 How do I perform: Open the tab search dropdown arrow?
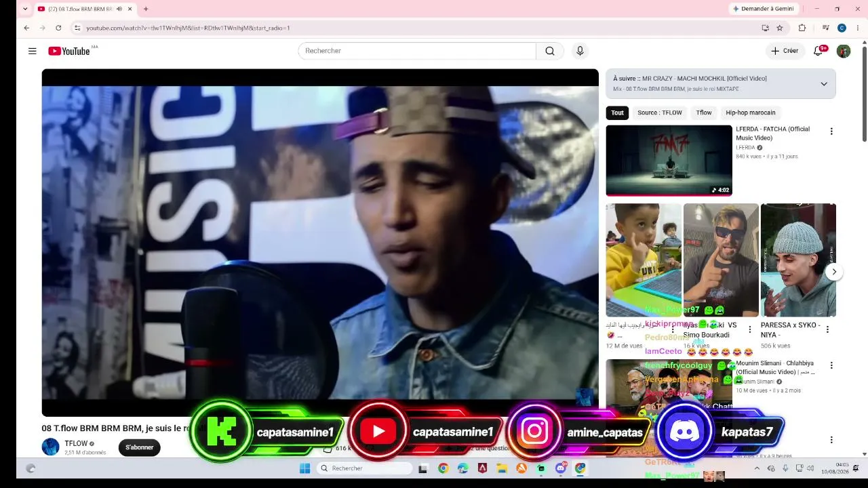coord(25,9)
